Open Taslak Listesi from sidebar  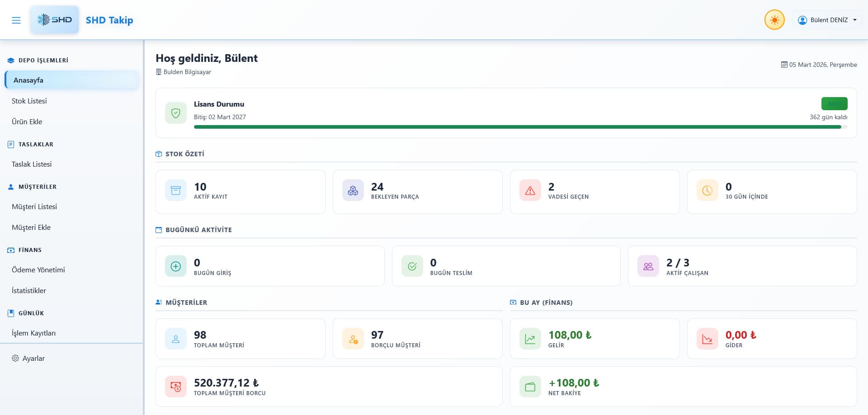32,164
